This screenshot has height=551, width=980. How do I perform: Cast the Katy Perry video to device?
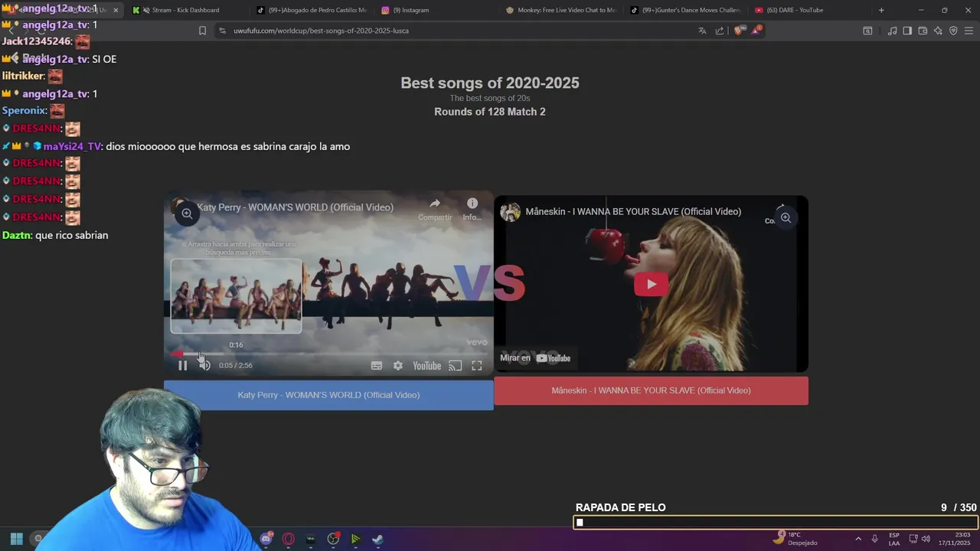tap(455, 366)
